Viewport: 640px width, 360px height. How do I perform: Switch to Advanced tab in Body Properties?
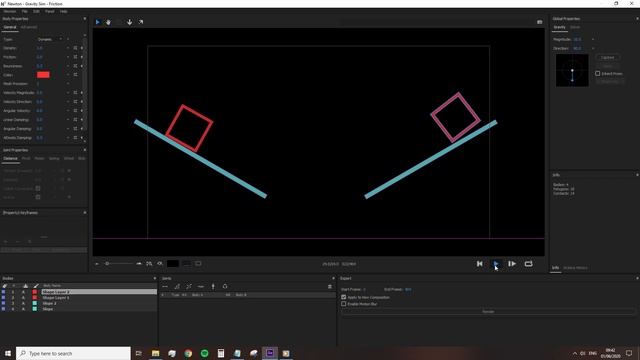pyautogui.click(x=29, y=27)
